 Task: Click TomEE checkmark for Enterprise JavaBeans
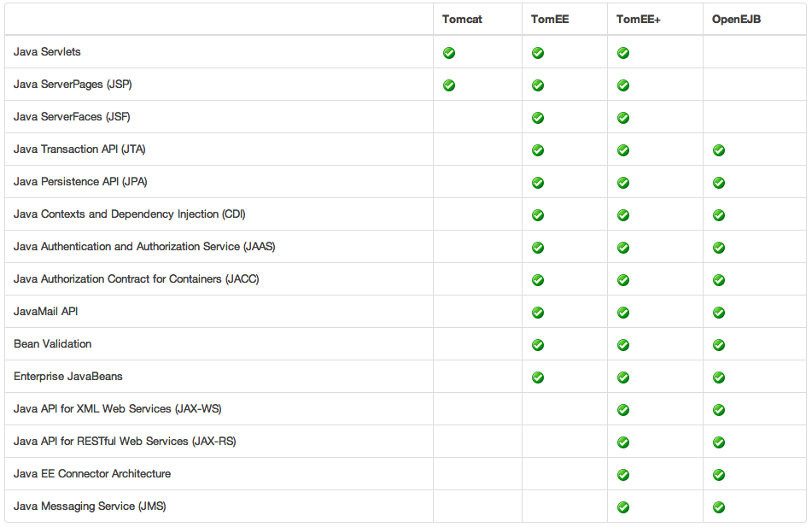[538, 378]
